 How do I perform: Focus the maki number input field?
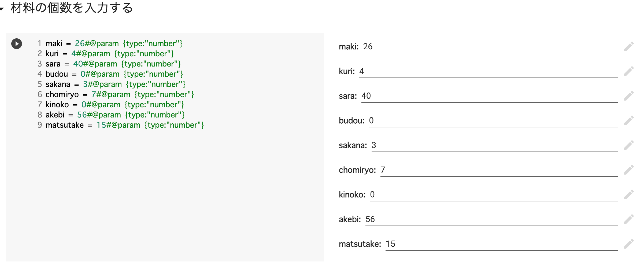(x=490, y=47)
